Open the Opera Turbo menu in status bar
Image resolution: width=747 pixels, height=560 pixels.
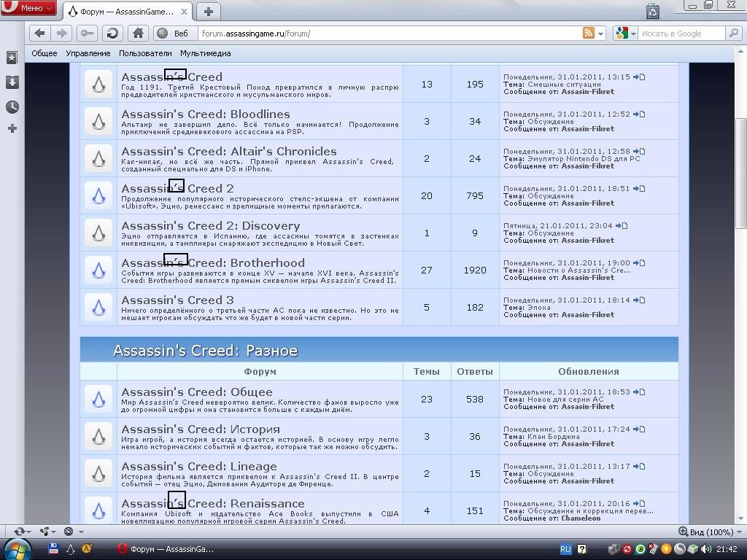74,532
